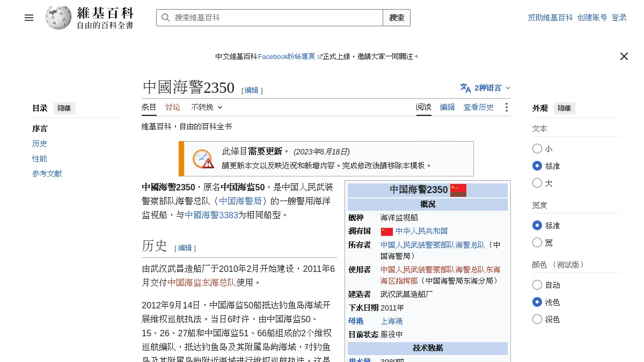The image size is (644, 362).
Task: Edit the page title section 编辑 link
Action: pyautogui.click(x=252, y=91)
